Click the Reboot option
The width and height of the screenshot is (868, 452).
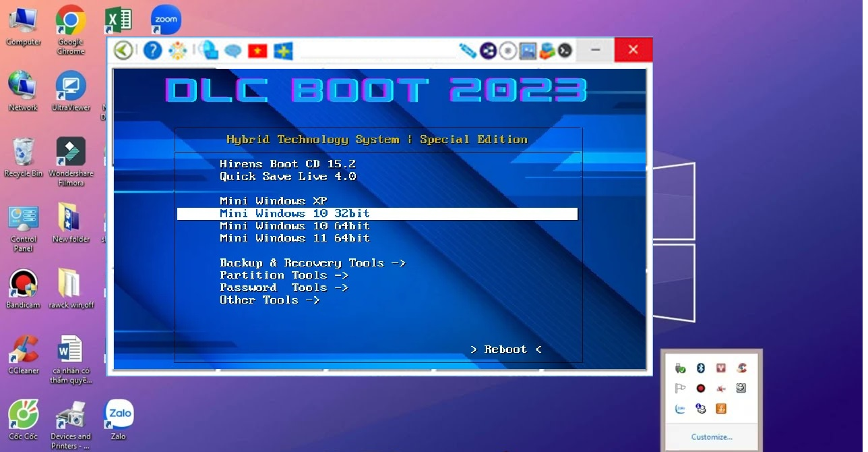[x=506, y=349]
